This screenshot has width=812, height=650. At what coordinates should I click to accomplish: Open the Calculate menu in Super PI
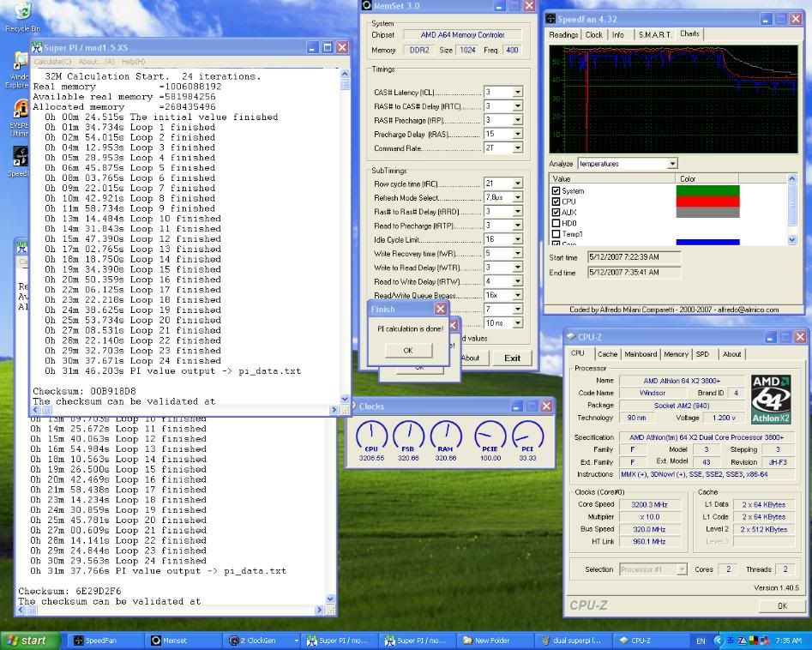(52, 62)
